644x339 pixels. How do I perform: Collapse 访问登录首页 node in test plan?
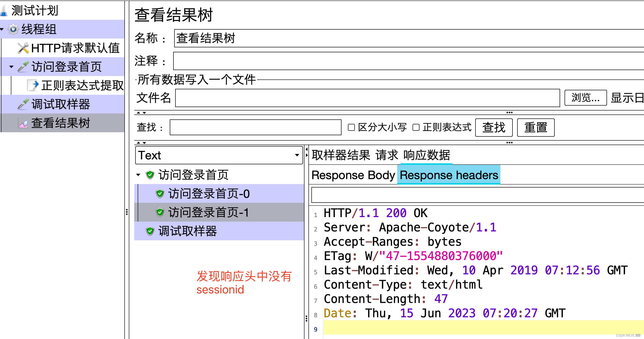[12, 67]
